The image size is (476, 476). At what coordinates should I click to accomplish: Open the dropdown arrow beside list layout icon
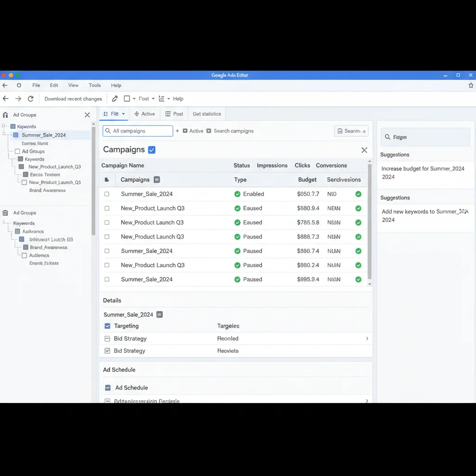[168, 99]
